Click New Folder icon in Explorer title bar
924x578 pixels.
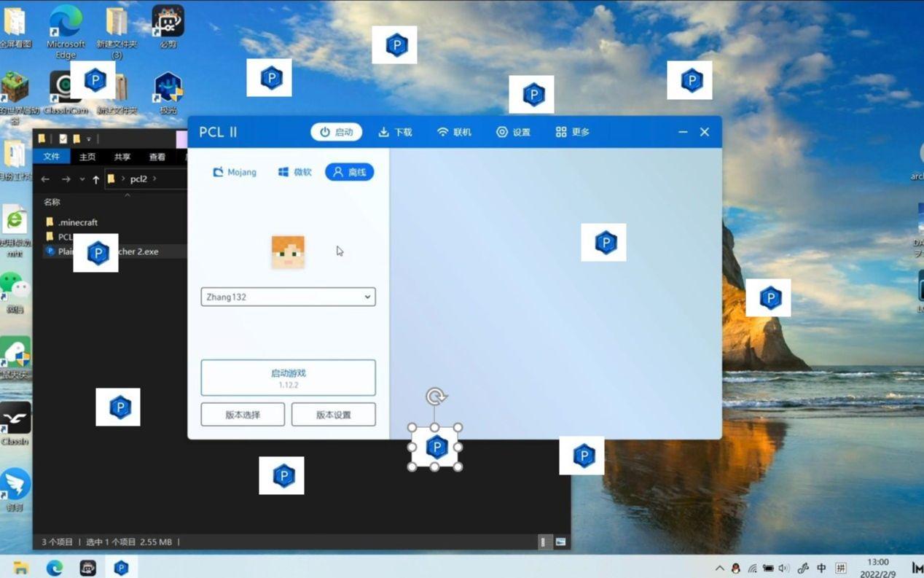(77, 138)
